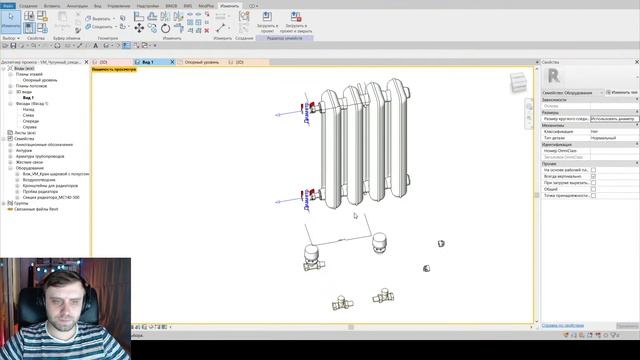Viewport: 640px width, 360px height.
Task: Toggle 'При загрузке вырезать...' checkbox
Action: [593, 183]
